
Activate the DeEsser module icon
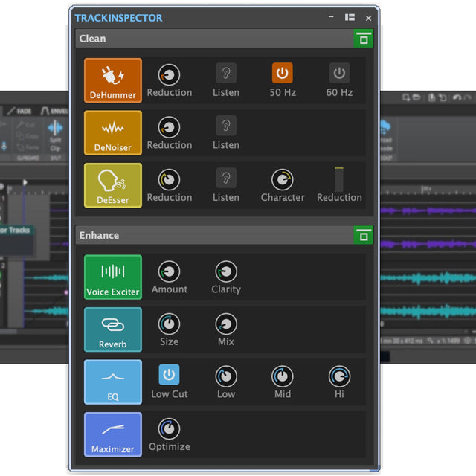[112, 185]
